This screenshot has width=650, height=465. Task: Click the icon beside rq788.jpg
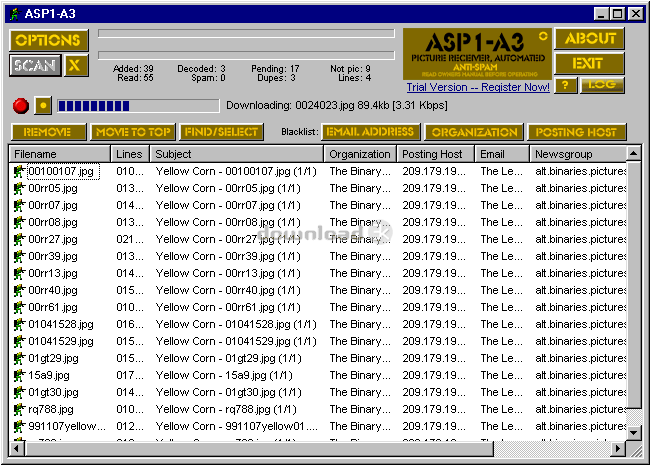[19, 409]
